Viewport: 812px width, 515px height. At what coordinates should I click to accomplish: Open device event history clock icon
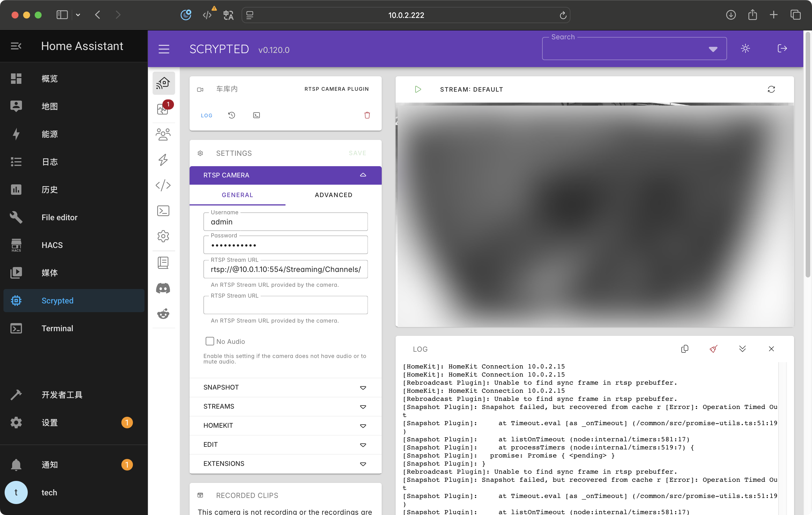[x=232, y=115]
